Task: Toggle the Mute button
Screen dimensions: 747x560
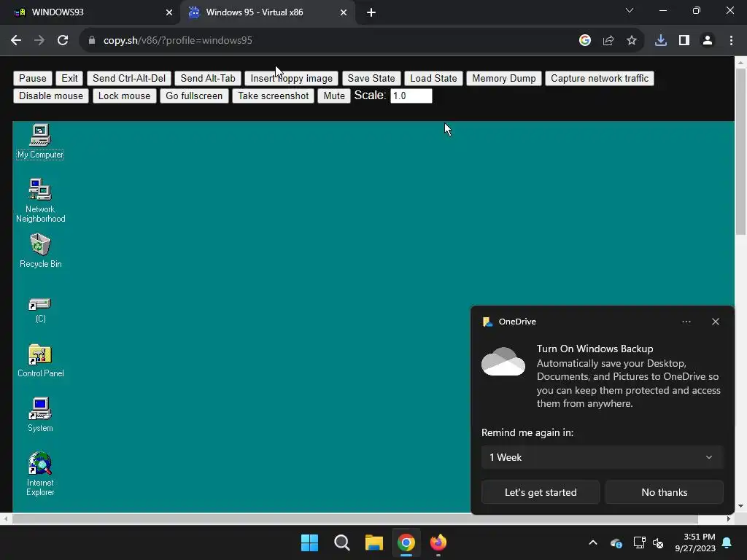Action: (x=334, y=96)
